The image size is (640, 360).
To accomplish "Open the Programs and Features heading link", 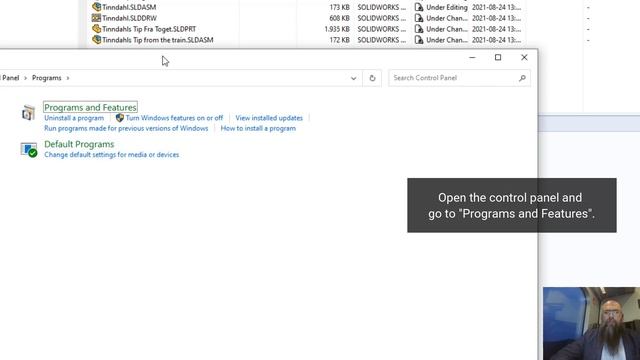I will point(90,107).
